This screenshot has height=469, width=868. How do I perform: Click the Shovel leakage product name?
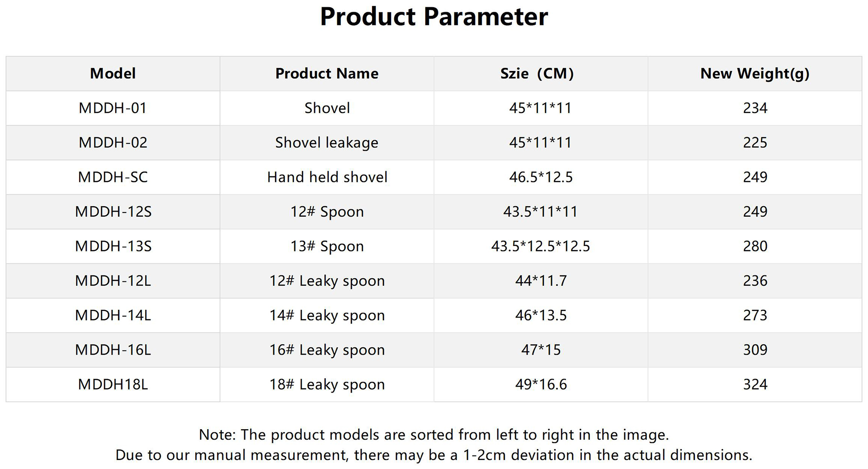pos(326,142)
